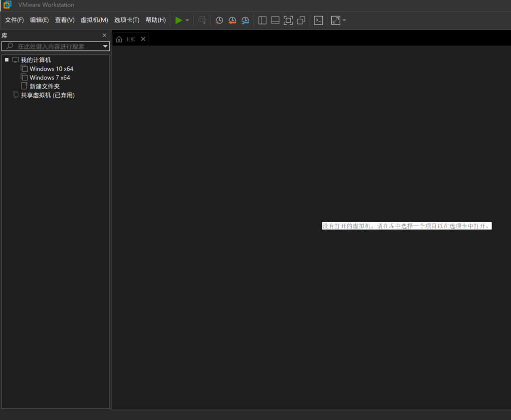Click the stretch guest display icon
Screen dimensions: 511x420
tap(335, 20)
